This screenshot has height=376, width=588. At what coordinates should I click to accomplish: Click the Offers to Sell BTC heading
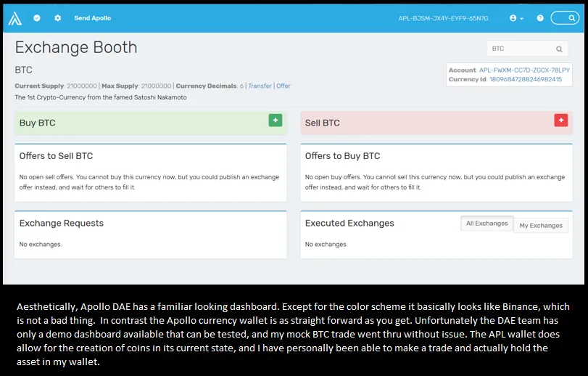pos(57,156)
